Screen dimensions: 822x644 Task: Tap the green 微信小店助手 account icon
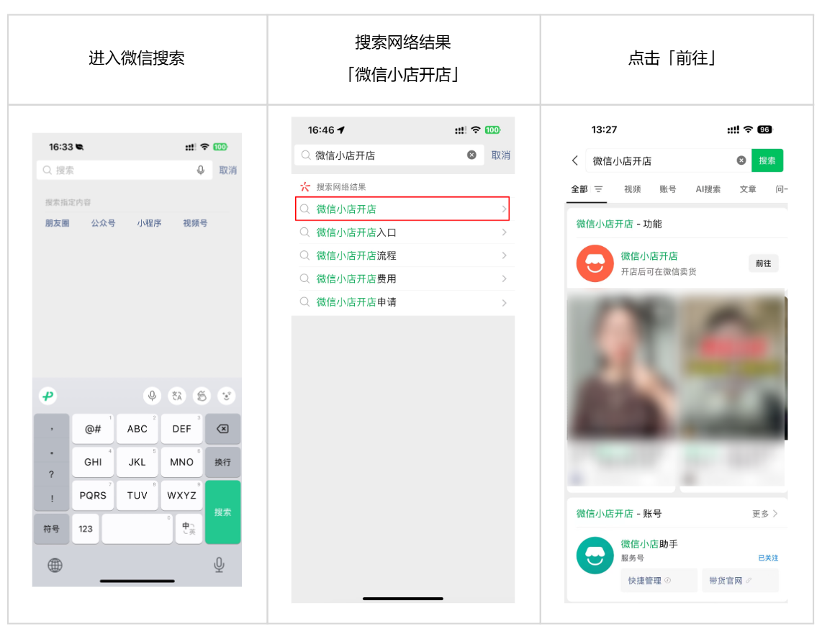tap(595, 556)
